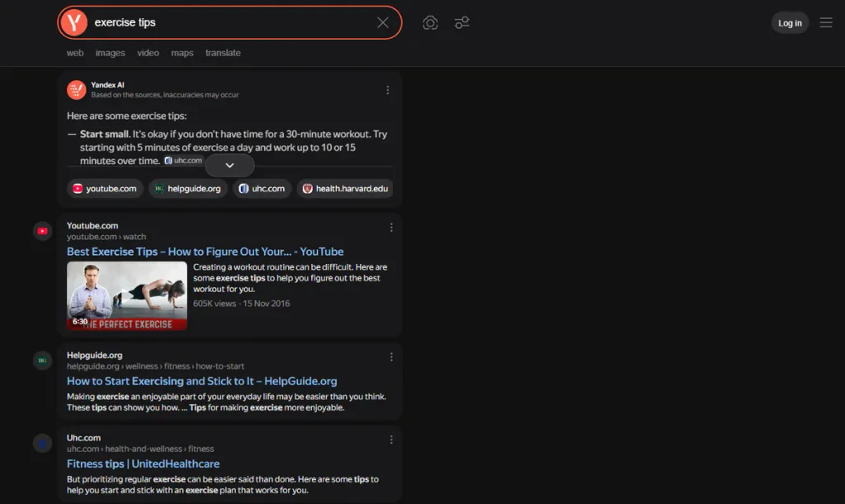
Task: Switch to the web tab
Action: 75,53
